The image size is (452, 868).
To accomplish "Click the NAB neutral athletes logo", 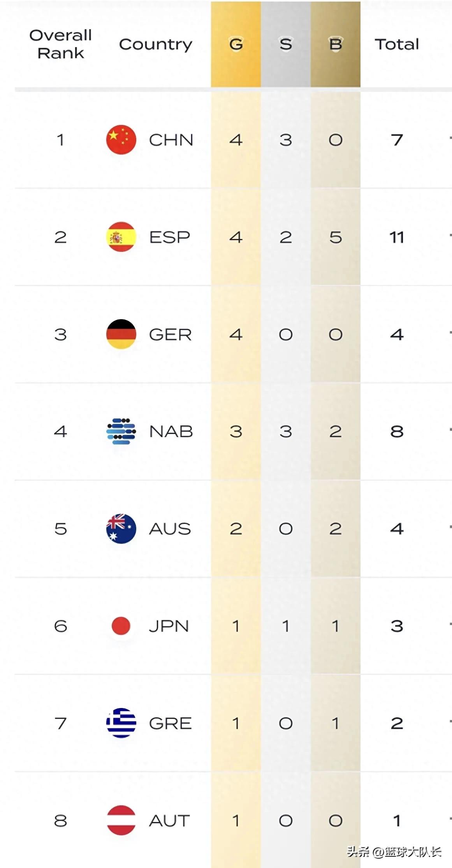I will coord(121,431).
